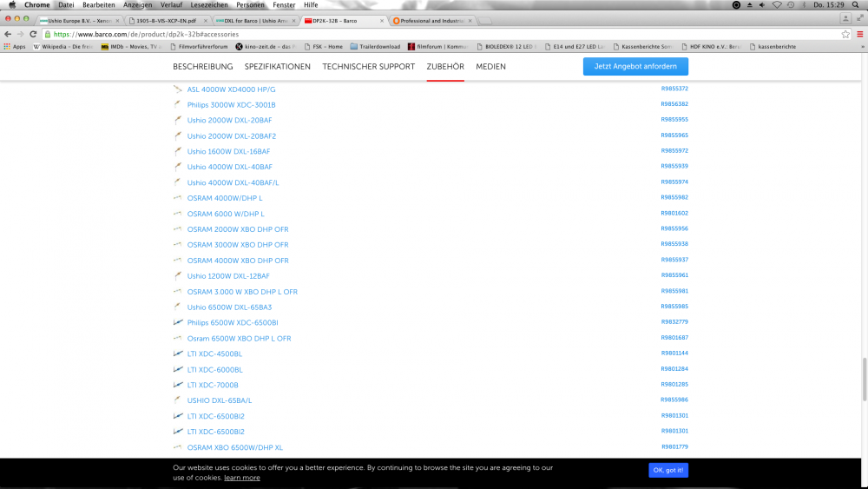Open the Ushio 4000W DXL-40BAF link
The width and height of the screenshot is (868, 489).
click(229, 167)
